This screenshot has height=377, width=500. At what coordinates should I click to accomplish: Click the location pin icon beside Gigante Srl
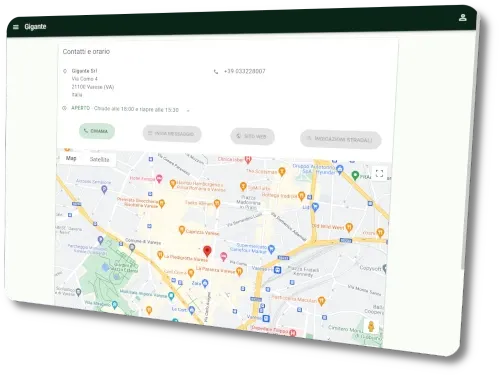(65, 71)
